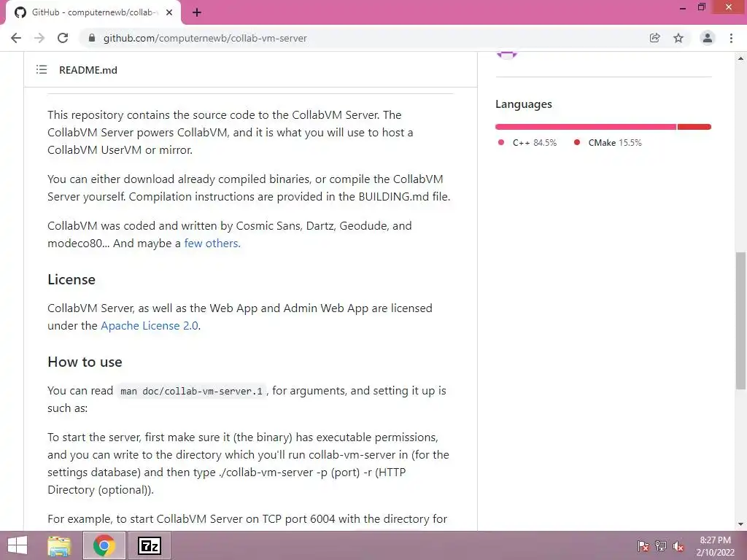The height and width of the screenshot is (560, 747).
Task: Open 7-Zip from the taskbar
Action: tap(149, 545)
